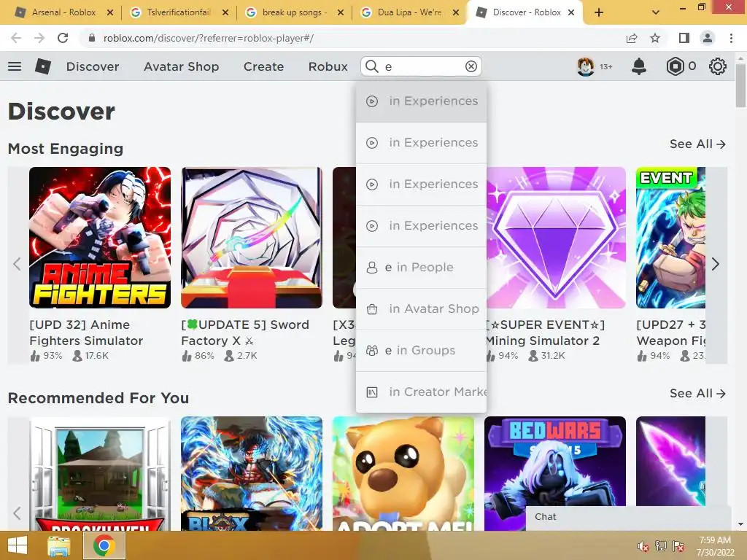Open Sword Factory X thumbnail
The image size is (747, 560).
pyautogui.click(x=252, y=237)
